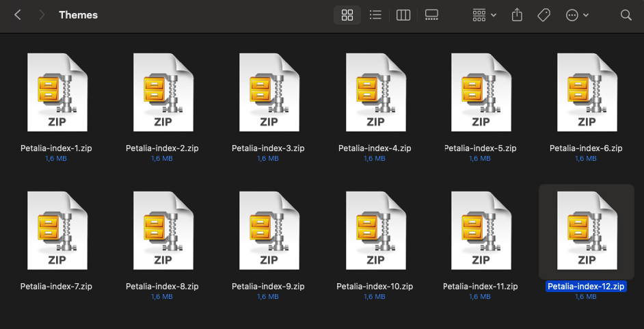Switch to column view
644x329 pixels.
403,15
